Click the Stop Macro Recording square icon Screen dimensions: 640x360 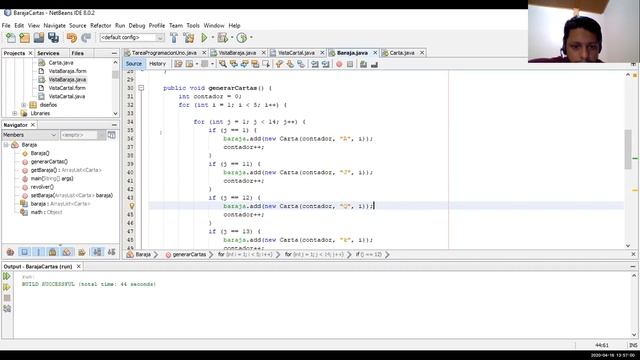(350, 64)
